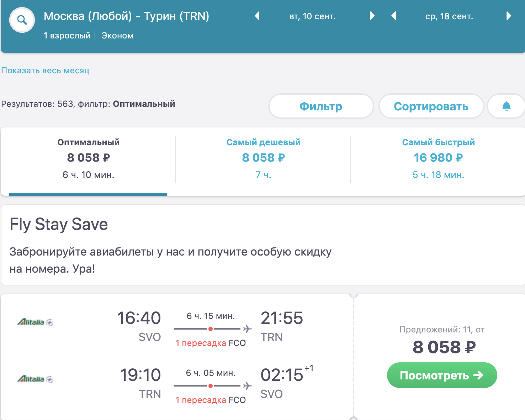Click airplane icon on return flight line
Viewport: 525px width, 420px height.
click(x=247, y=386)
